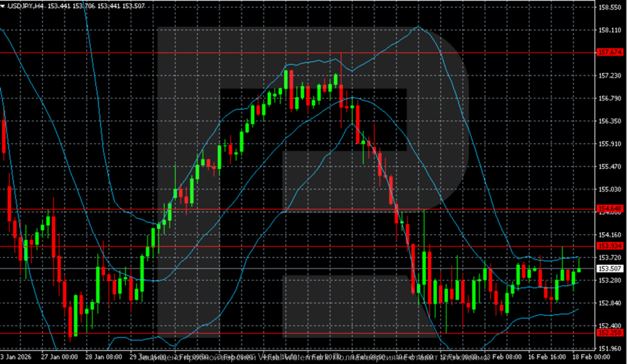
Task: Click the 151.960 label on price axis
Action: click(x=610, y=349)
